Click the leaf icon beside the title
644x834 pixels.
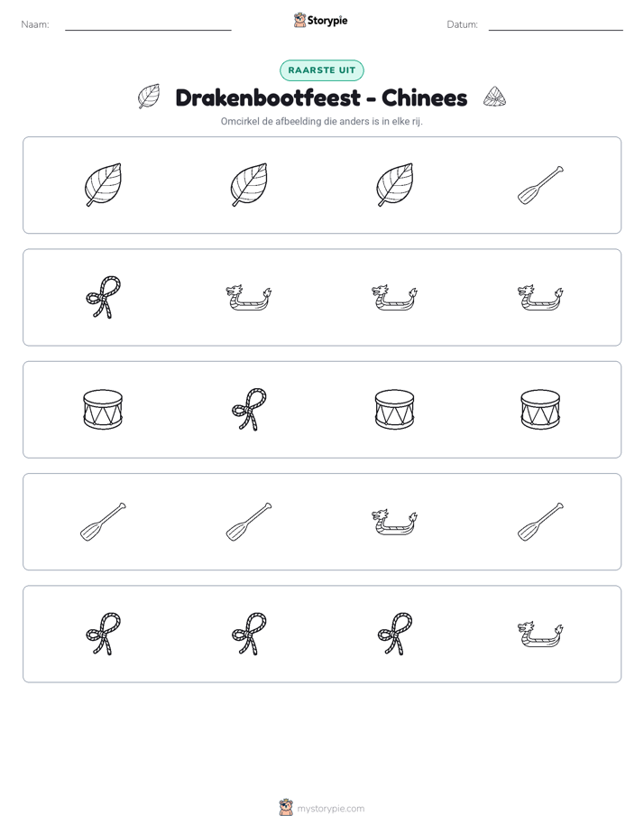coord(149,97)
